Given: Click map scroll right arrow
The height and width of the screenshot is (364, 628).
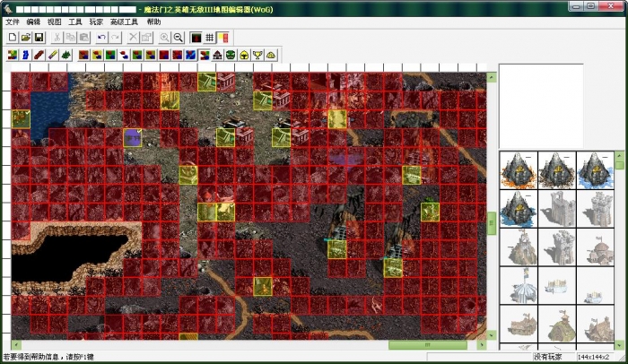Looking at the screenshot, I should point(482,345).
